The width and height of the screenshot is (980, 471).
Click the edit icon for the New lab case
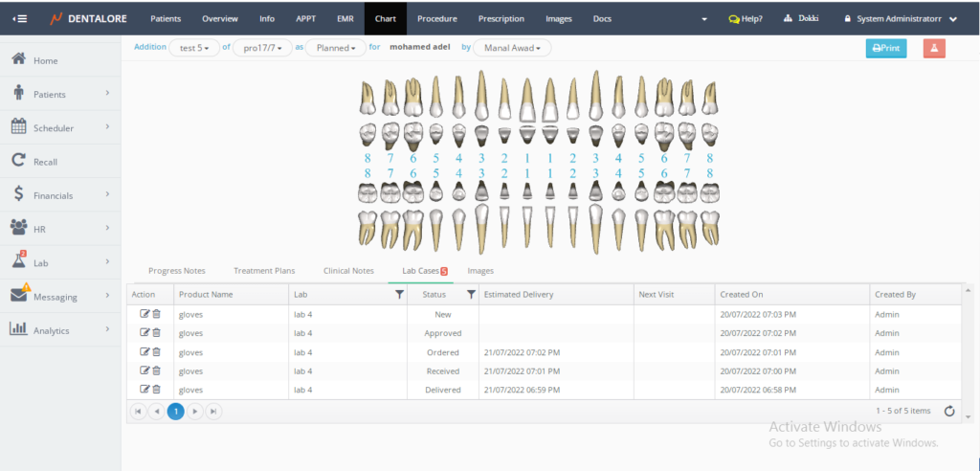coord(145,314)
